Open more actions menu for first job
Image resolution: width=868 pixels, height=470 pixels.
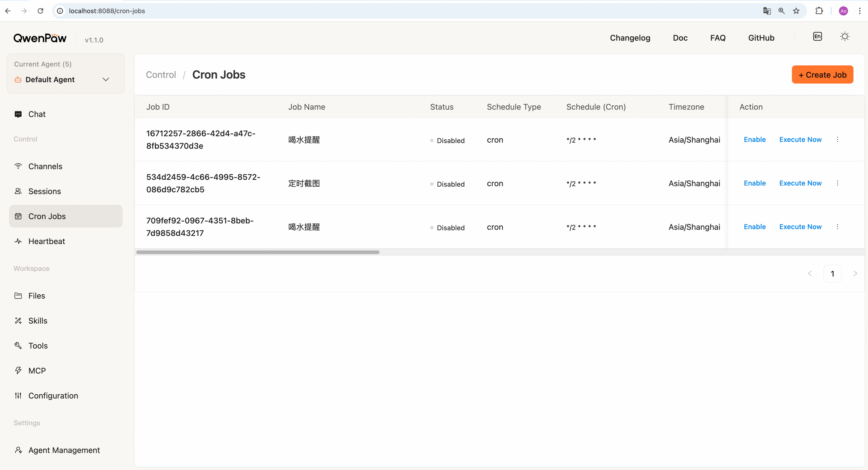pyautogui.click(x=837, y=139)
